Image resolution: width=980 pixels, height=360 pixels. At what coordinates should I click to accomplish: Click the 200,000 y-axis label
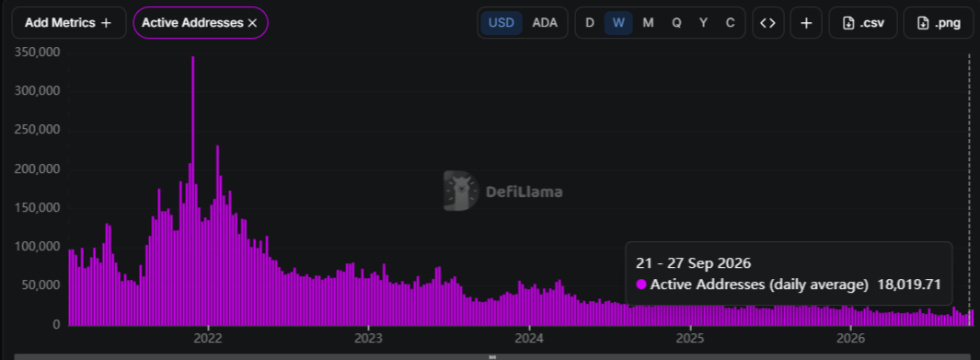pos(37,168)
